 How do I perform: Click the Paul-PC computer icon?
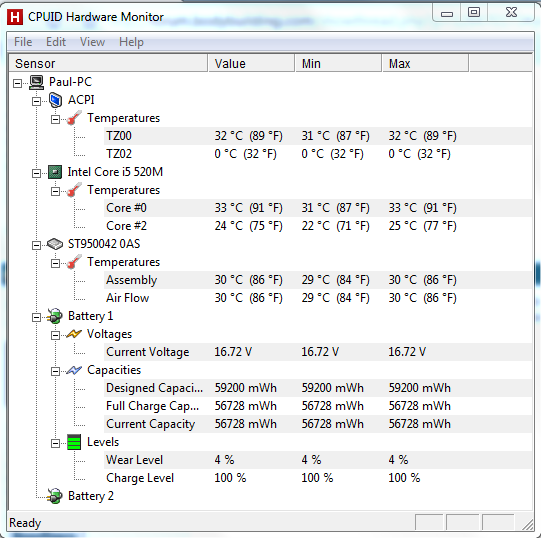36,82
